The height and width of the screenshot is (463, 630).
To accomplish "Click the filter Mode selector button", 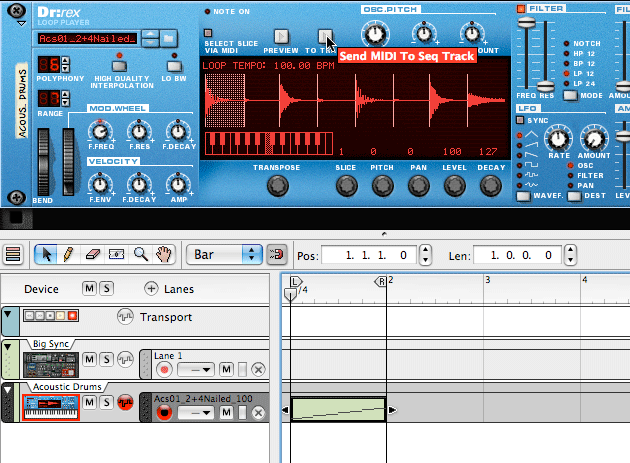I will (570, 96).
